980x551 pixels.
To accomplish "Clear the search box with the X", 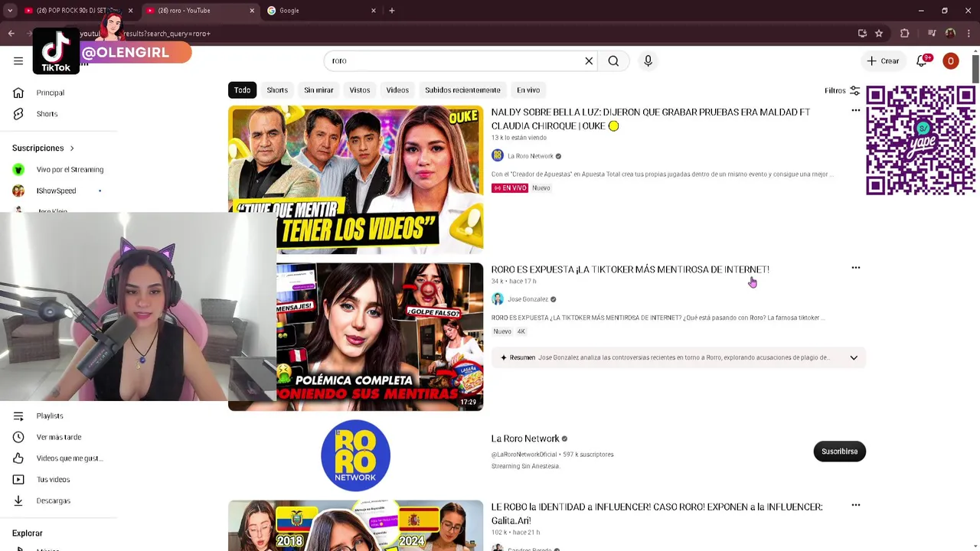I will coord(589,61).
